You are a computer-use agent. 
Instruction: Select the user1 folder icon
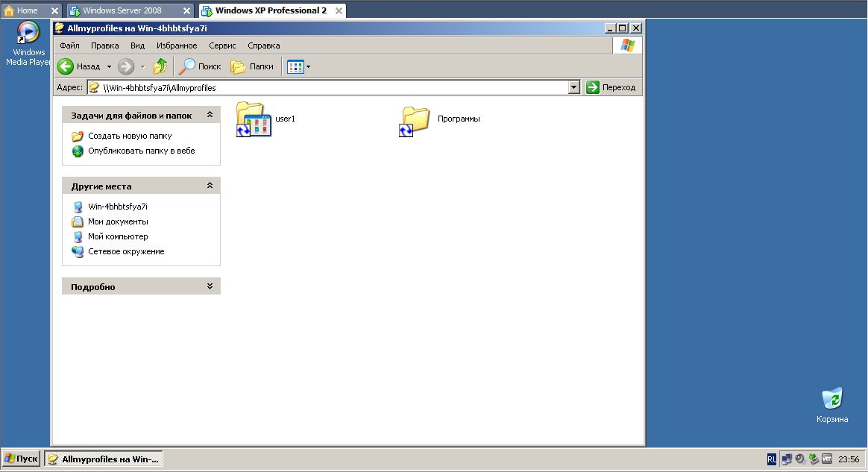pyautogui.click(x=254, y=119)
